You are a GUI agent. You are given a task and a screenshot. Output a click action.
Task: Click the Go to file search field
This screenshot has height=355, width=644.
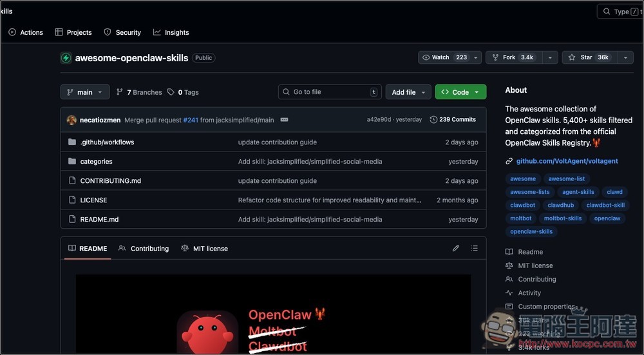click(330, 92)
